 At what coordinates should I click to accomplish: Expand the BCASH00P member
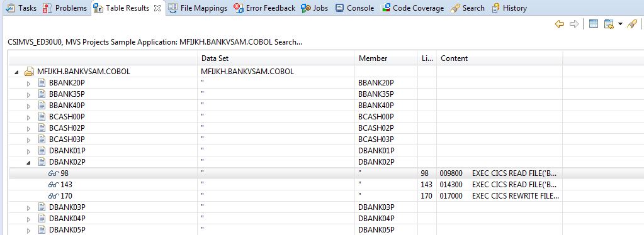point(28,117)
